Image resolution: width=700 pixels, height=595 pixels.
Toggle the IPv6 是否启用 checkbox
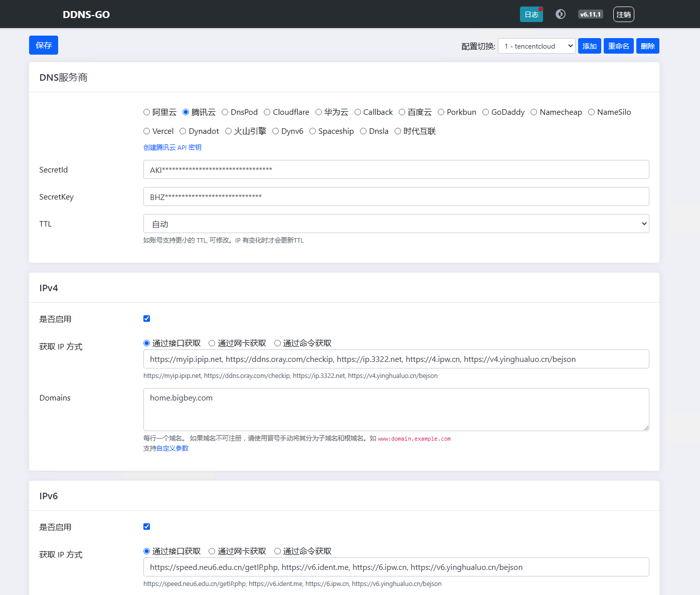point(147,527)
